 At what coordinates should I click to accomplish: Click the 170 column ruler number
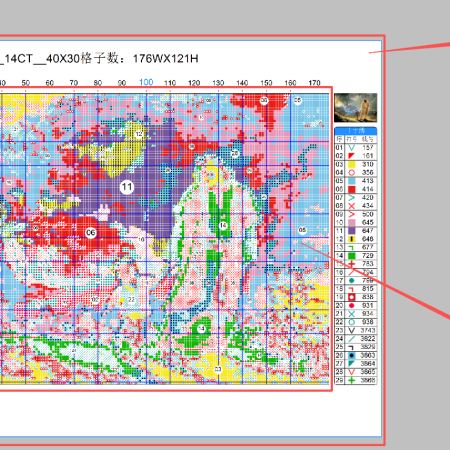pyautogui.click(x=314, y=83)
